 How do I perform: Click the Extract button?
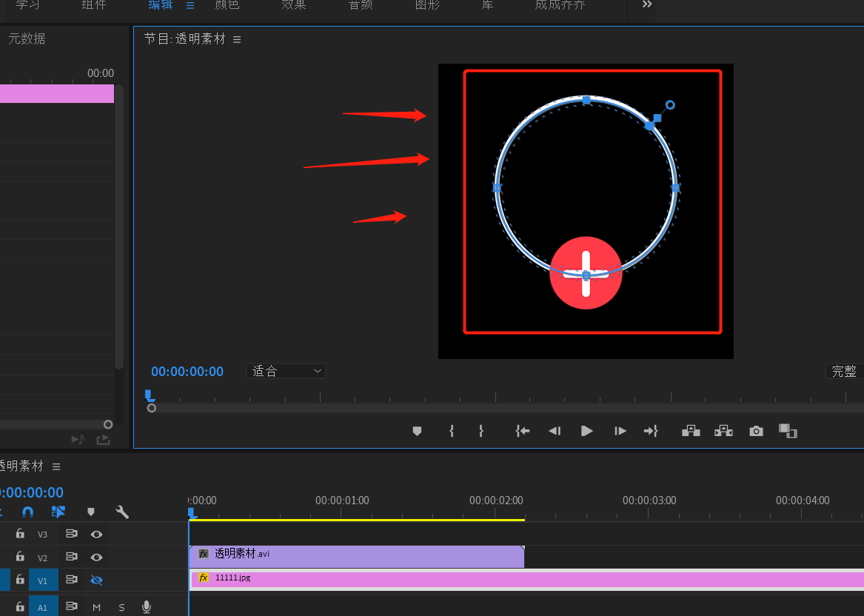pos(723,431)
